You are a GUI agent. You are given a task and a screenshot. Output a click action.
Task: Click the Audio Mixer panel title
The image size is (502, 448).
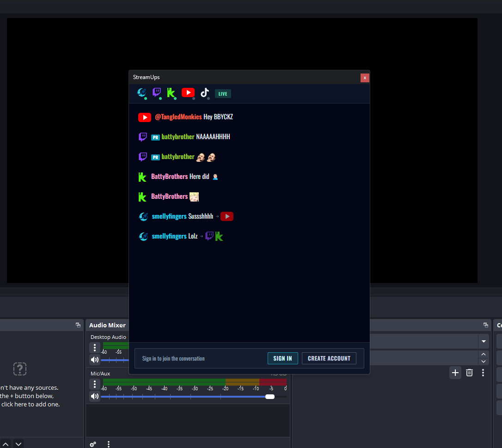click(x=107, y=325)
